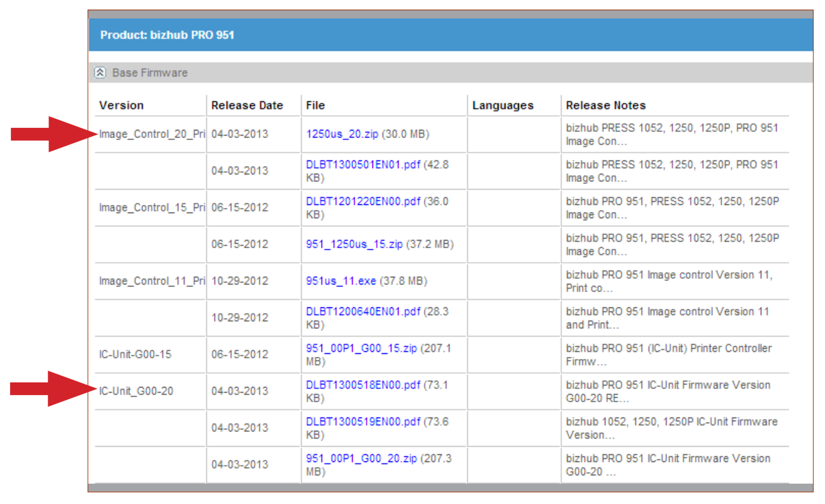
Task: Click the File column header
Action: tap(316, 106)
